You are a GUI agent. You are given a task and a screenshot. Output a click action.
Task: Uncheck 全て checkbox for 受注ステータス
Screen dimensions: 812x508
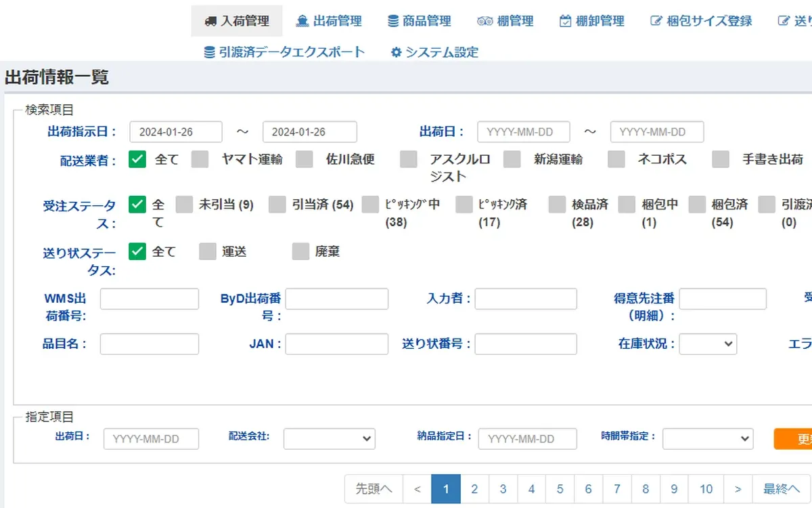pos(137,205)
